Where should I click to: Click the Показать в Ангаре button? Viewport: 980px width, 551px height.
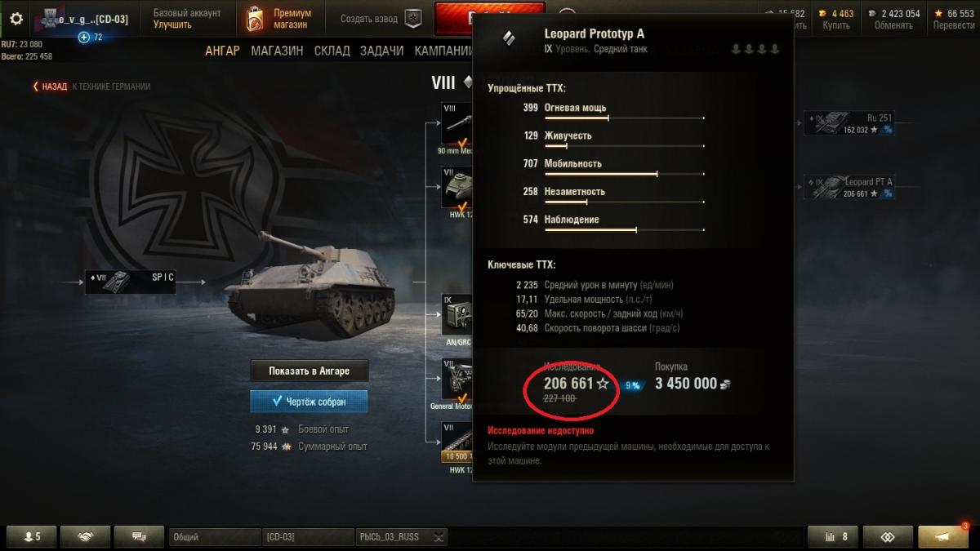(x=309, y=371)
